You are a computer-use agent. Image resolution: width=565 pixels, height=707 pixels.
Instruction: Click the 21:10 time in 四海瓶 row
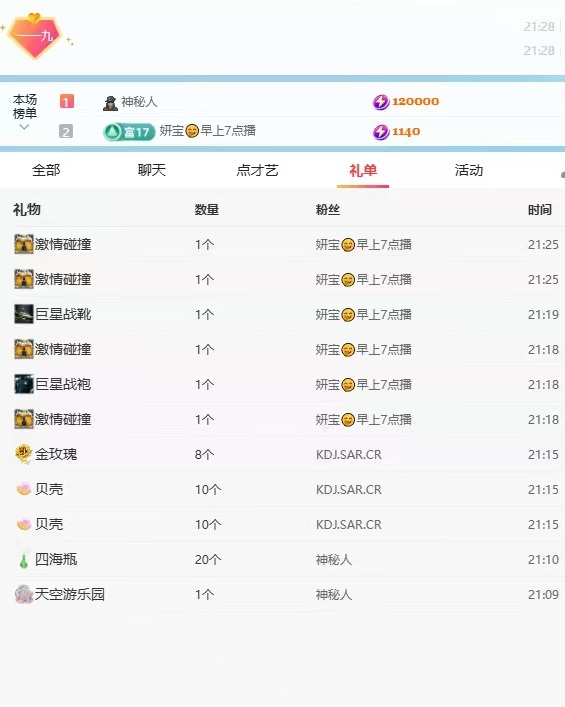543,560
